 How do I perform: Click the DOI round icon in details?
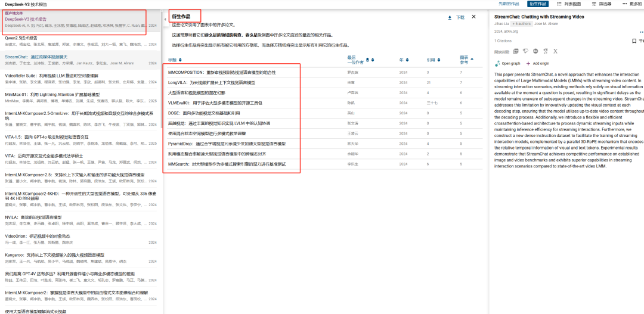(x=535, y=51)
